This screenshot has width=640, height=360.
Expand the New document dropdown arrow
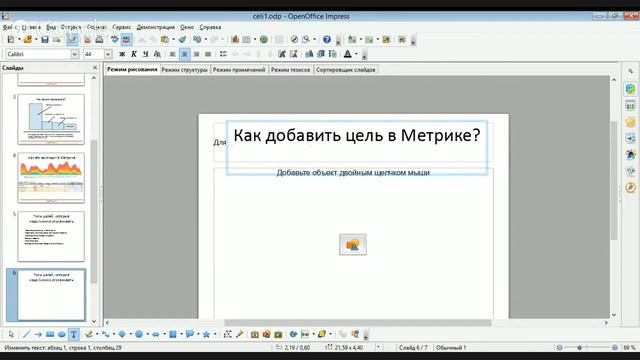tap(19, 40)
